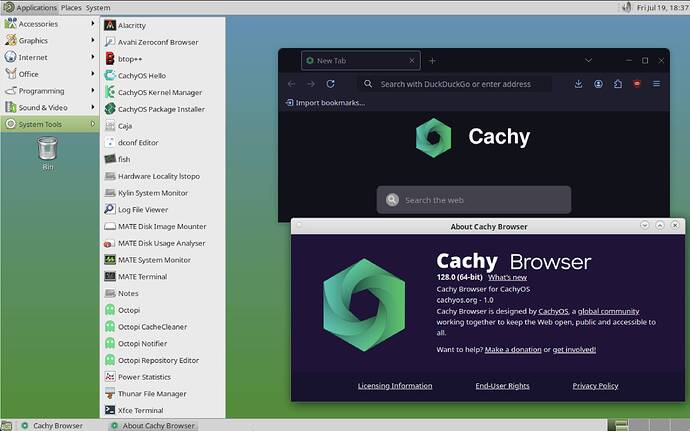Viewport: 690px width, 431px height.
Task: Close the New Tab tab
Action: pos(412,61)
